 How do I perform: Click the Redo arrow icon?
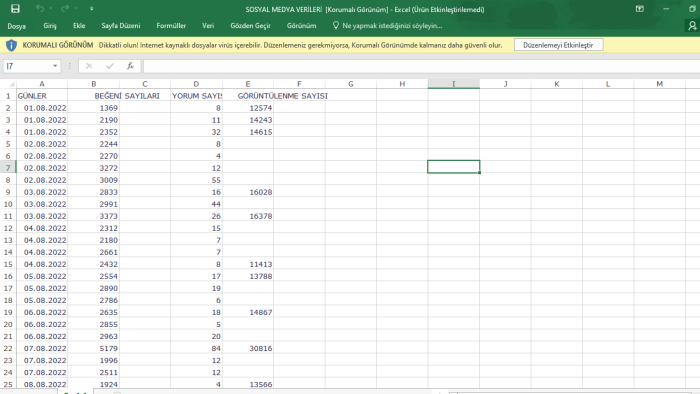point(65,8)
